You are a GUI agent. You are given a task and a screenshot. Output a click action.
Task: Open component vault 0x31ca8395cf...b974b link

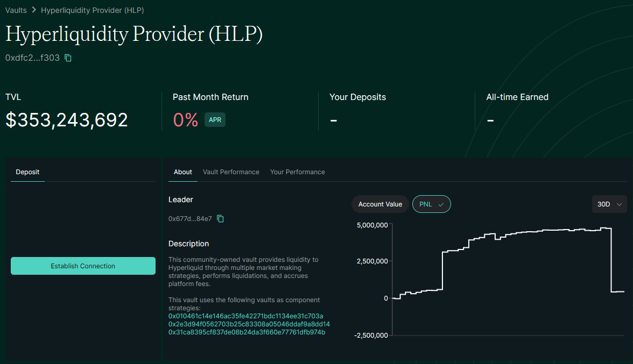247,332
